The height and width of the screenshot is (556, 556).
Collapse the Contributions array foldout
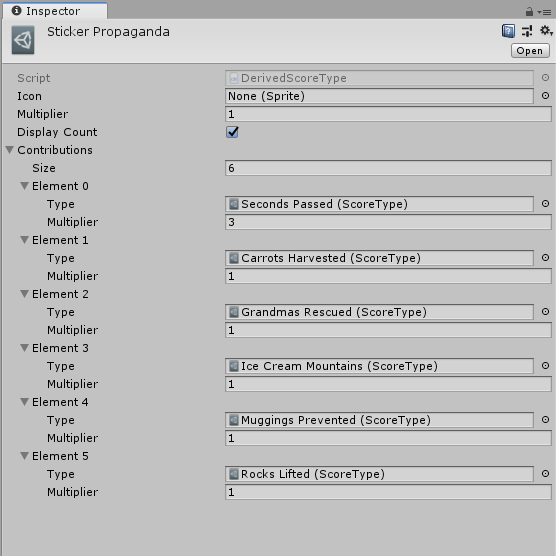(x=10, y=150)
